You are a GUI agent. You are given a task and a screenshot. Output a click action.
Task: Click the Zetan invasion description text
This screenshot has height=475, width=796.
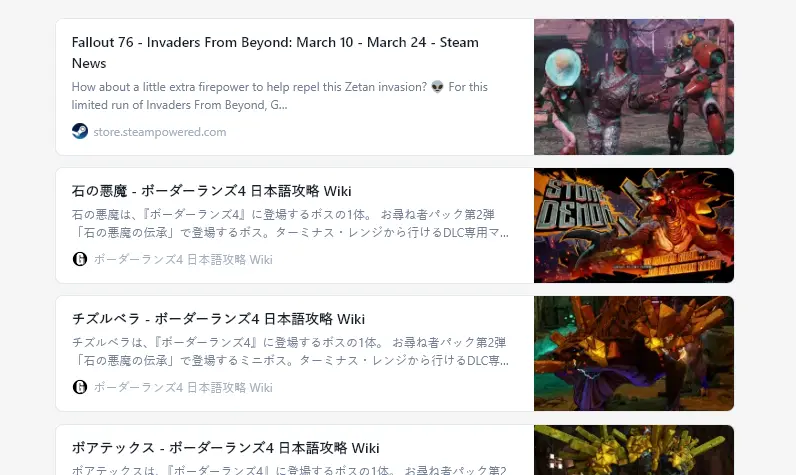click(x=280, y=95)
